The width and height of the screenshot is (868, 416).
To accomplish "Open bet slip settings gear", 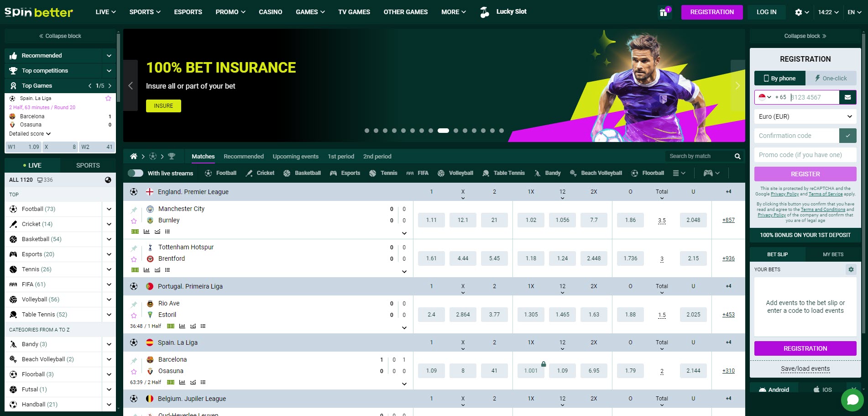I will coord(851,269).
